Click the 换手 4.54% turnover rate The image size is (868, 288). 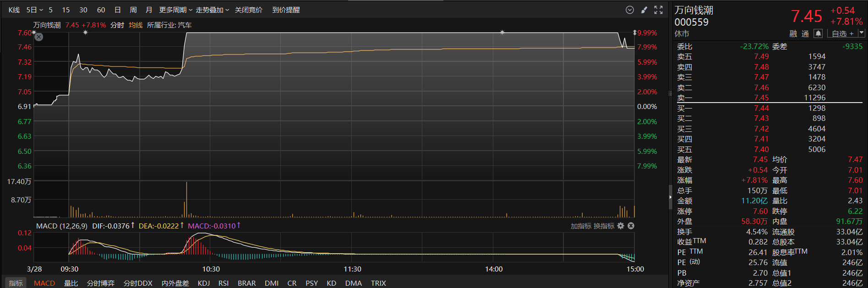pyautogui.click(x=757, y=232)
